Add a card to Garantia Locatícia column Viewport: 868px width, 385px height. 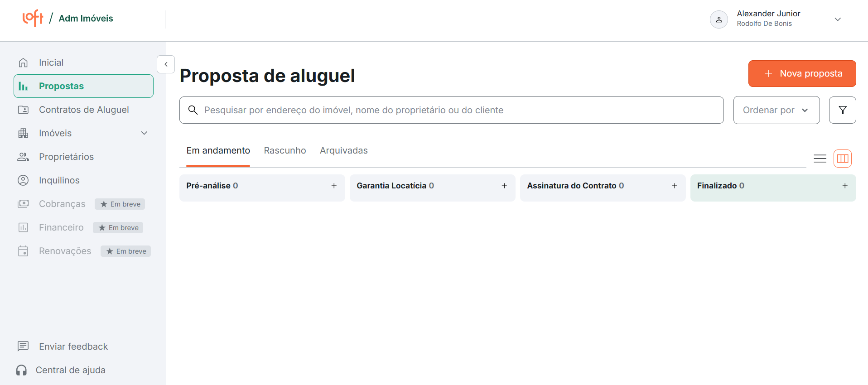(x=504, y=186)
